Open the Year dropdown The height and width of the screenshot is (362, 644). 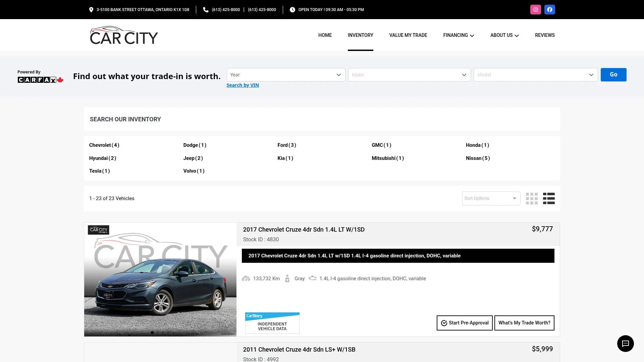pos(286,75)
